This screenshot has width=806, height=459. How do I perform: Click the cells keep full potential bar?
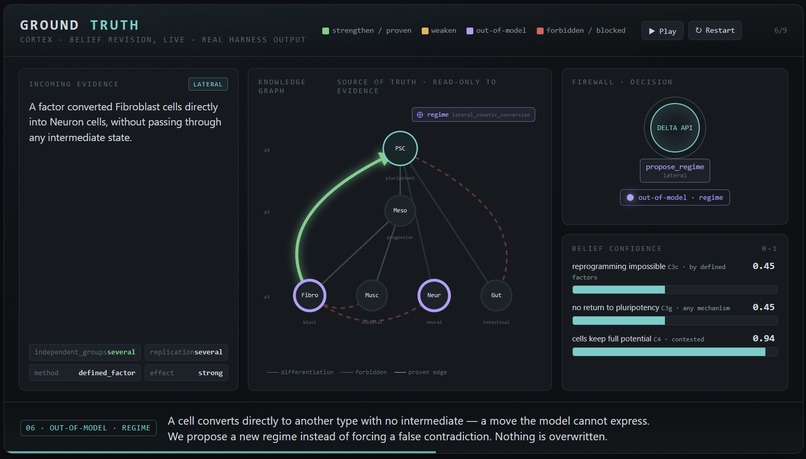674,352
